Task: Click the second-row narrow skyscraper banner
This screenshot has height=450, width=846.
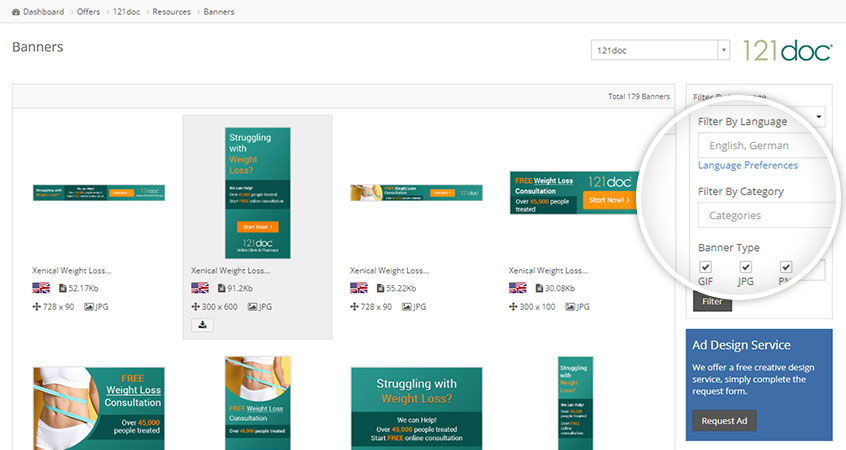Action: point(575,403)
